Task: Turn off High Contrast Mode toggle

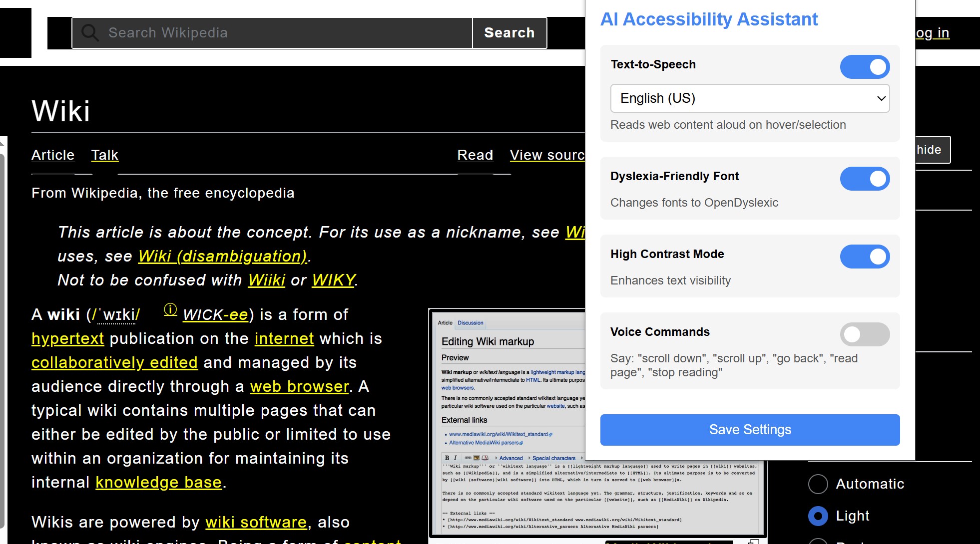Action: [864, 257]
